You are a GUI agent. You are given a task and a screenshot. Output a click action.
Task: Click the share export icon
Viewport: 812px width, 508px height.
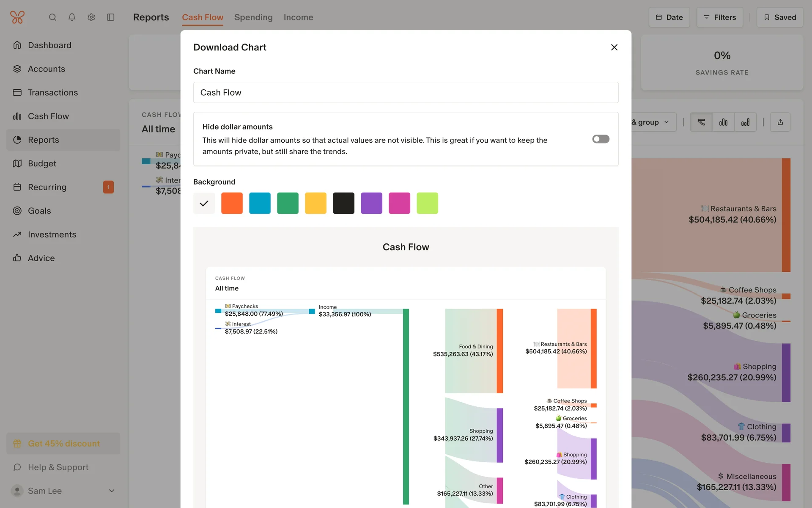click(780, 122)
